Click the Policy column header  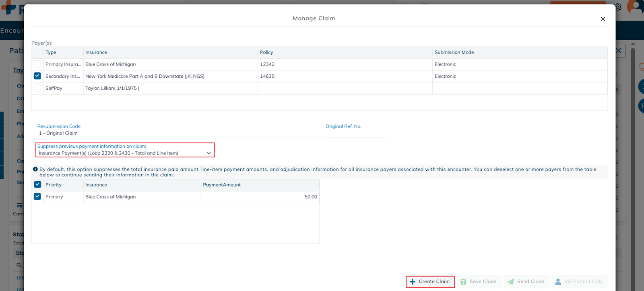266,52
